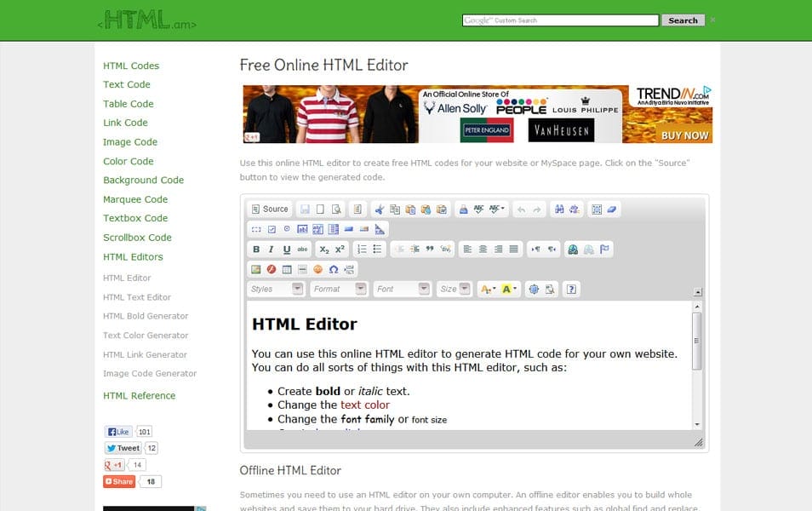The width and height of the screenshot is (812, 511).
Task: Open the HTML Editors section
Action: point(133,256)
